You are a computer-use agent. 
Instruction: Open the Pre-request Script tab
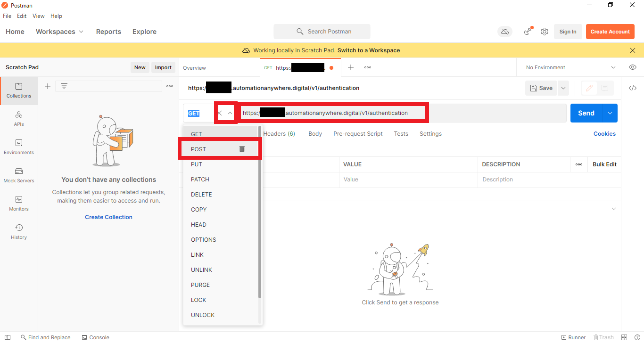358,134
